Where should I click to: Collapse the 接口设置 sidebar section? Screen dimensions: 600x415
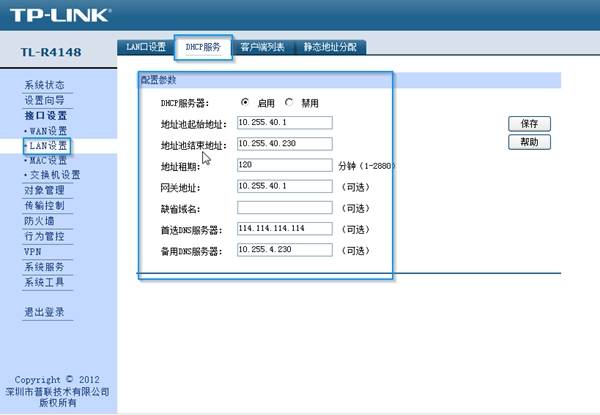46,116
